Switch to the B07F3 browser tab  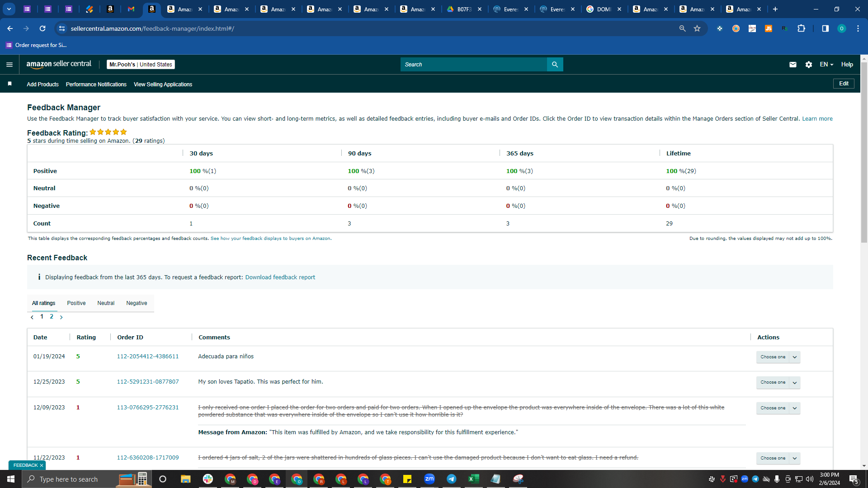464,9
